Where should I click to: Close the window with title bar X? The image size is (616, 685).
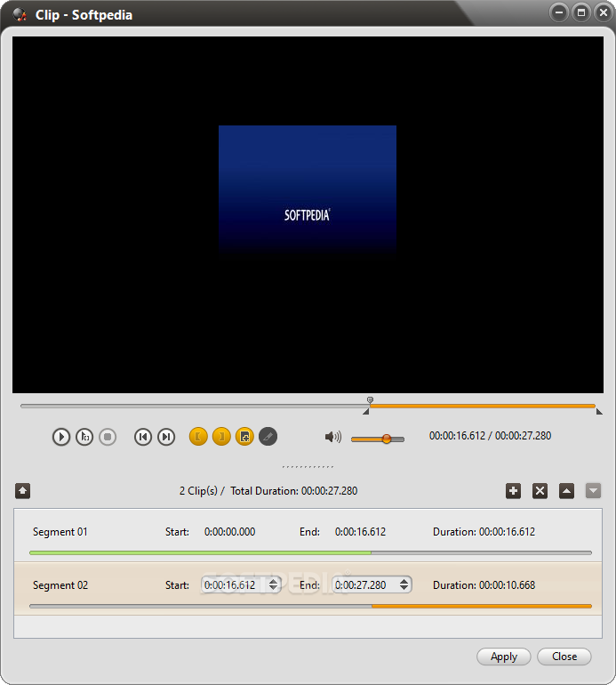point(604,12)
